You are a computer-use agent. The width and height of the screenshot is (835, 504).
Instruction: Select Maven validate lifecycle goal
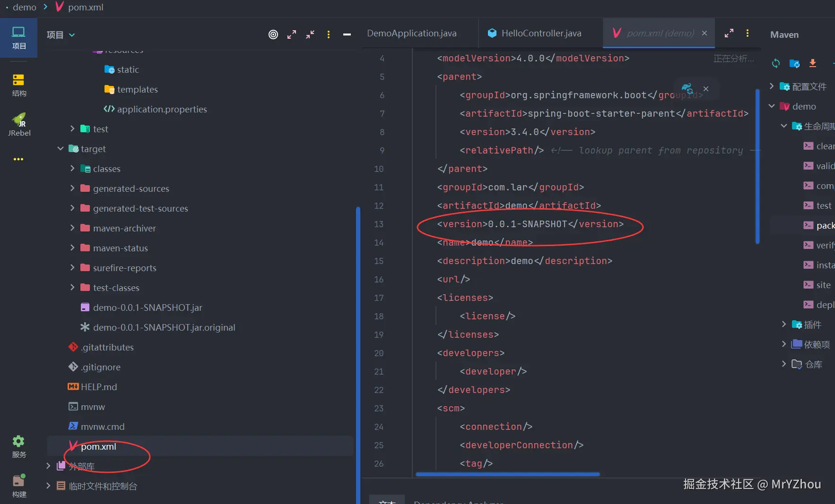coord(818,166)
